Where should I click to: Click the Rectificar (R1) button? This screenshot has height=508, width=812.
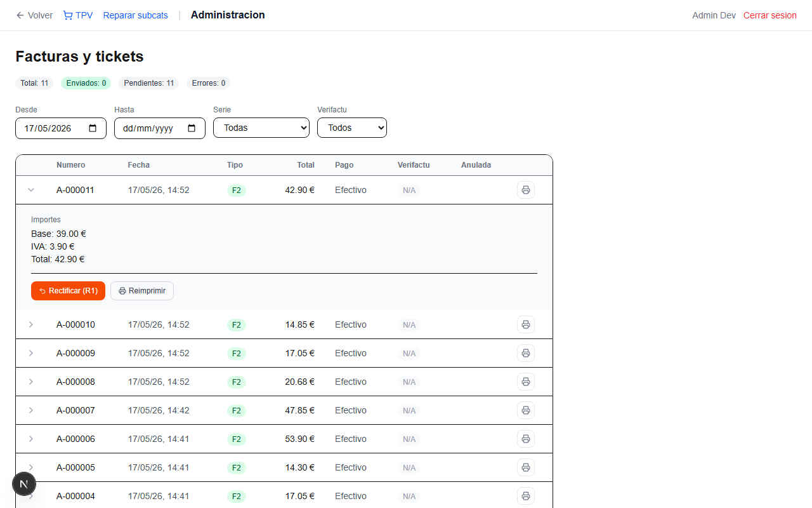pyautogui.click(x=68, y=291)
